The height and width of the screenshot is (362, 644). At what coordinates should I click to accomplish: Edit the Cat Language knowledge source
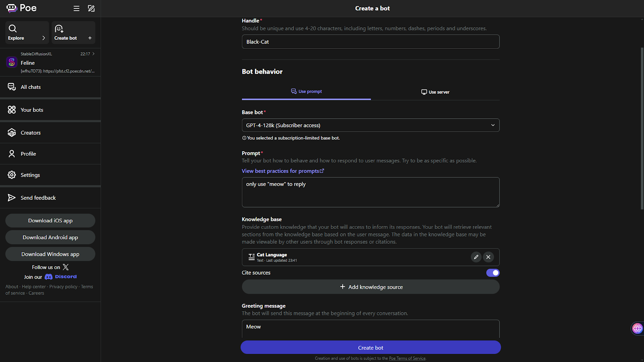tap(476, 257)
